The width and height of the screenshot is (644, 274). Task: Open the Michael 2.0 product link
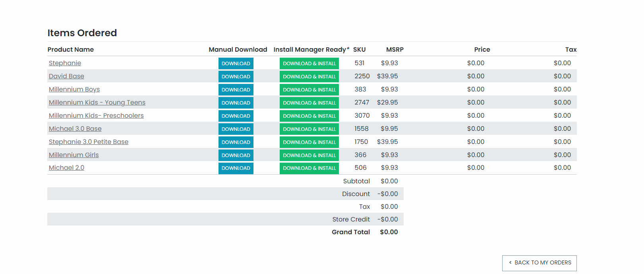tap(66, 168)
